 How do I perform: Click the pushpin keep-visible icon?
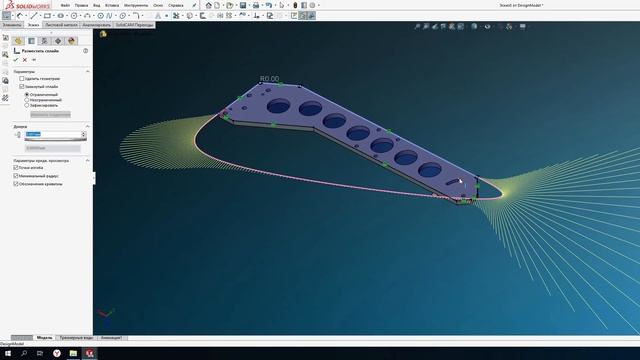pyautogui.click(x=34, y=60)
